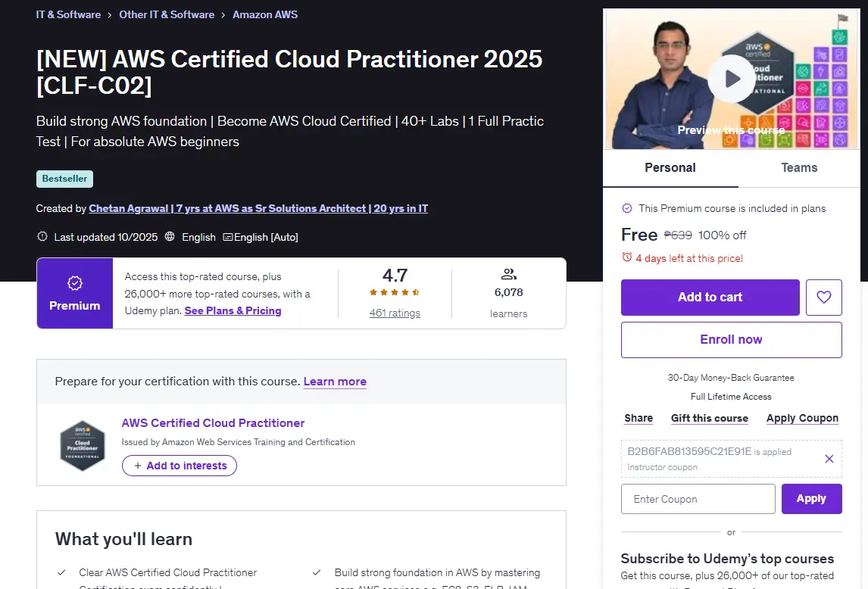The image size is (868, 589).
Task: Switch to the Personal tab
Action: 670,168
